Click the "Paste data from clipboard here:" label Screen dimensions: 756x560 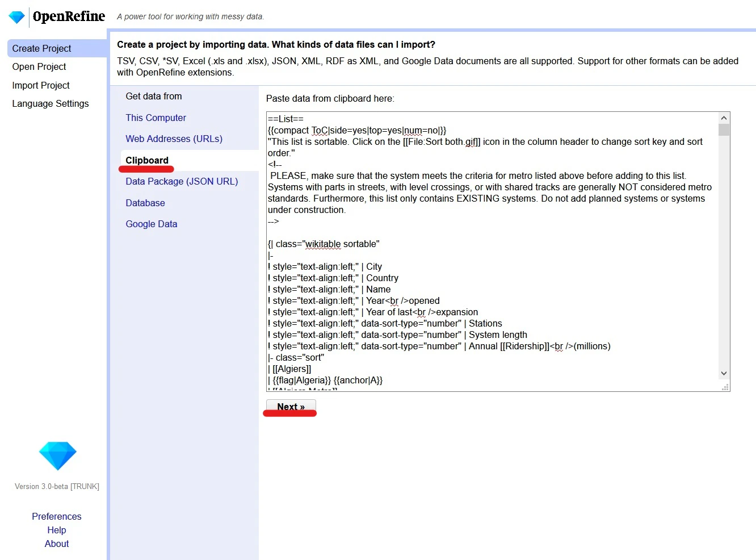[330, 98]
